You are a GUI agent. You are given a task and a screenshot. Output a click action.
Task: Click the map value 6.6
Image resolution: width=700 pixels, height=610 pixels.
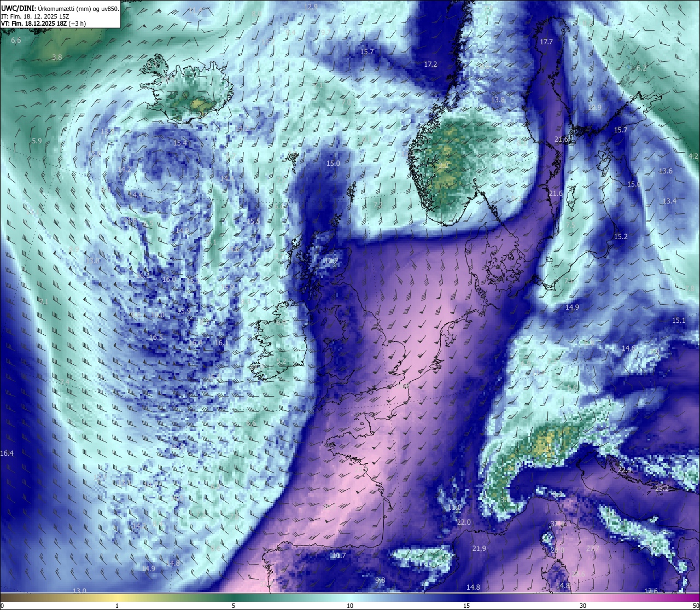pyautogui.click(x=16, y=40)
